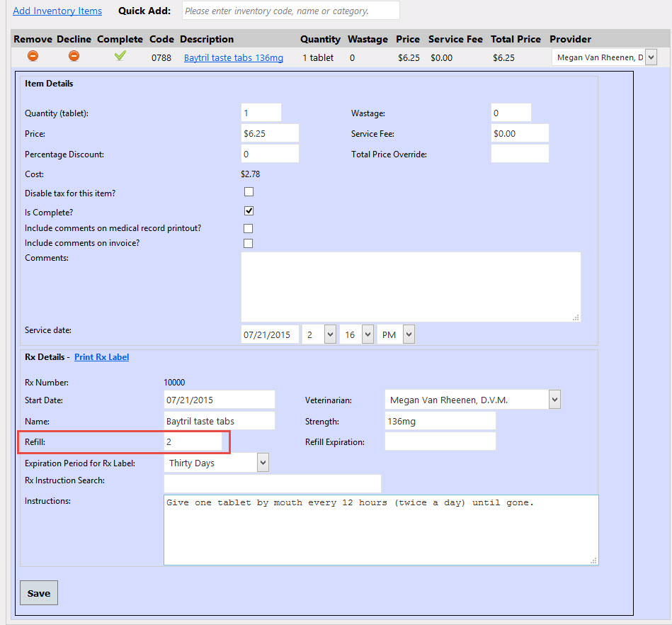Click the Quantity (tablet) input field
Screen dimensions: 672x625
tap(261, 113)
